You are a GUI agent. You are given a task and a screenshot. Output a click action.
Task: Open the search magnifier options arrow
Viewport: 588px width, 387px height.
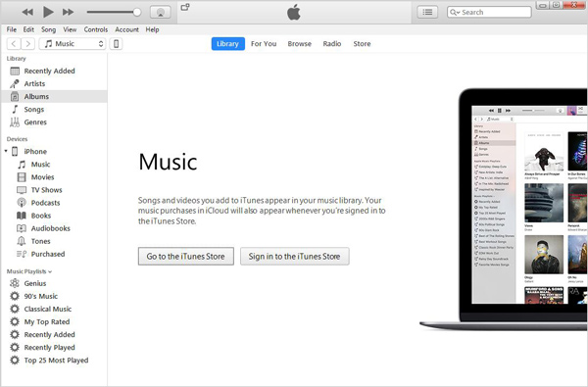coord(455,13)
